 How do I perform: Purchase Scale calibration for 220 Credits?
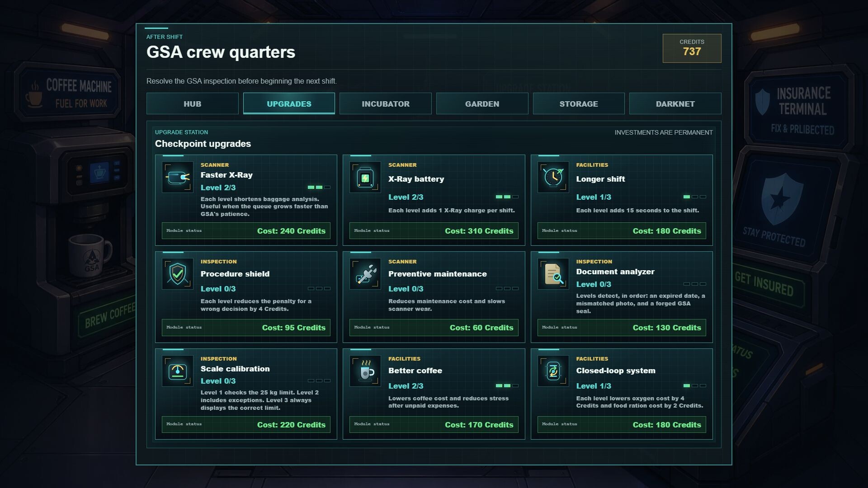[x=246, y=425]
